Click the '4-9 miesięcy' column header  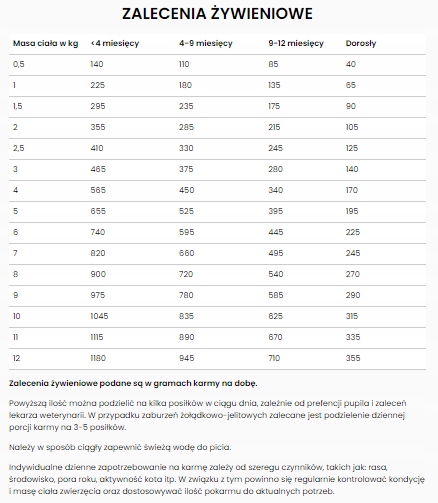pos(206,44)
